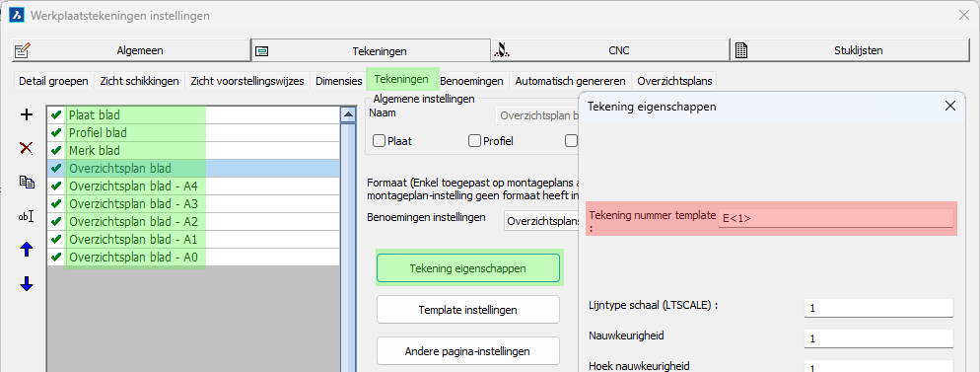Click Andere pagina-instellingen button
Viewport: 980px width, 372px height.
(467, 351)
